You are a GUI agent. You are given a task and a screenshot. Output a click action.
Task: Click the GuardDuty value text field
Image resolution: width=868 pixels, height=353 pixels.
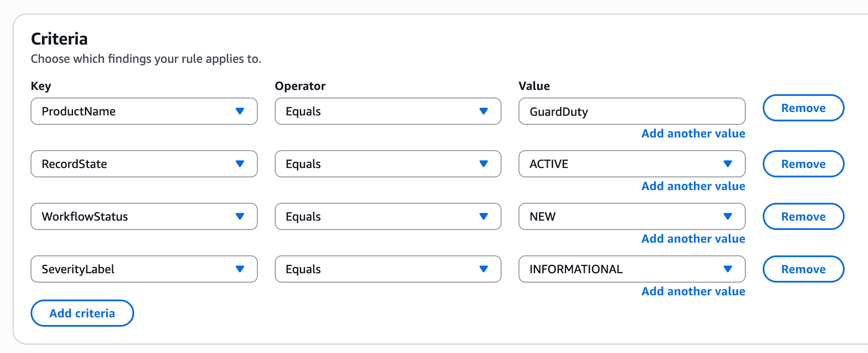pyautogui.click(x=631, y=111)
